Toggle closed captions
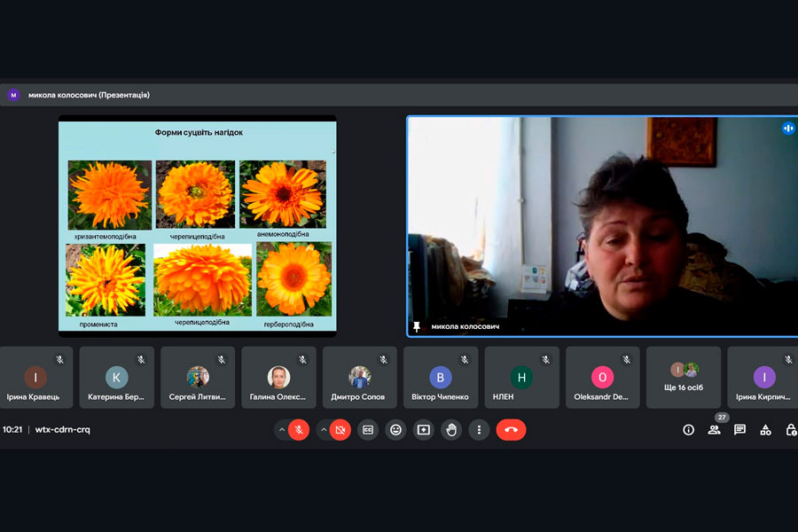Image resolution: width=798 pixels, height=532 pixels. point(368,430)
